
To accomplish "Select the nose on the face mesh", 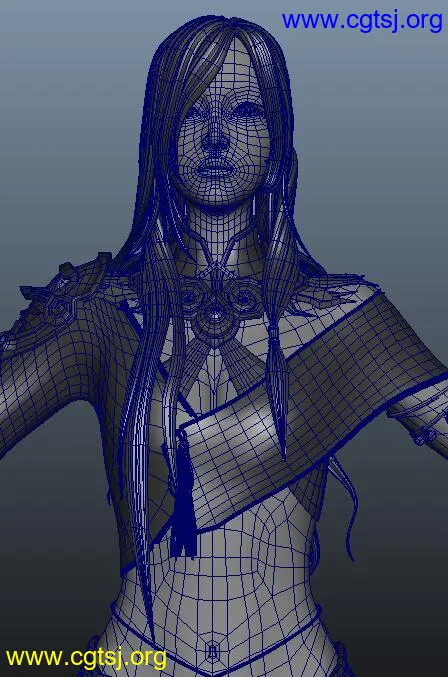I will 215,138.
